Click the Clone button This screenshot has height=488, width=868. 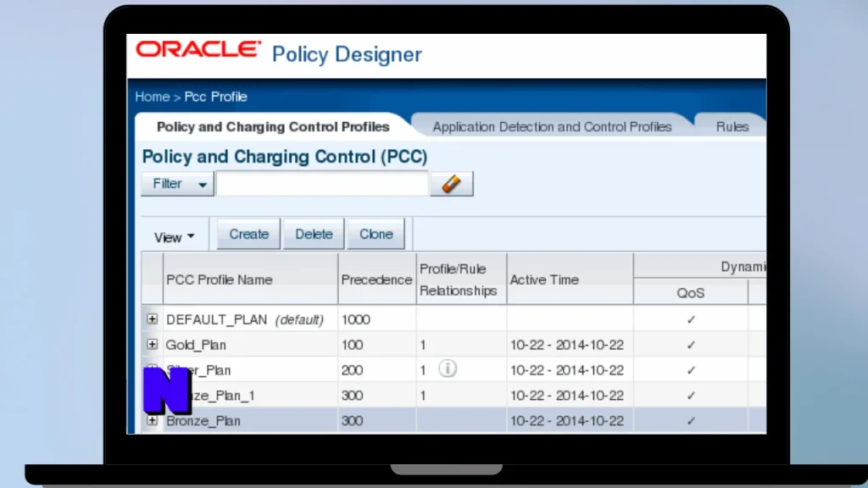point(376,234)
